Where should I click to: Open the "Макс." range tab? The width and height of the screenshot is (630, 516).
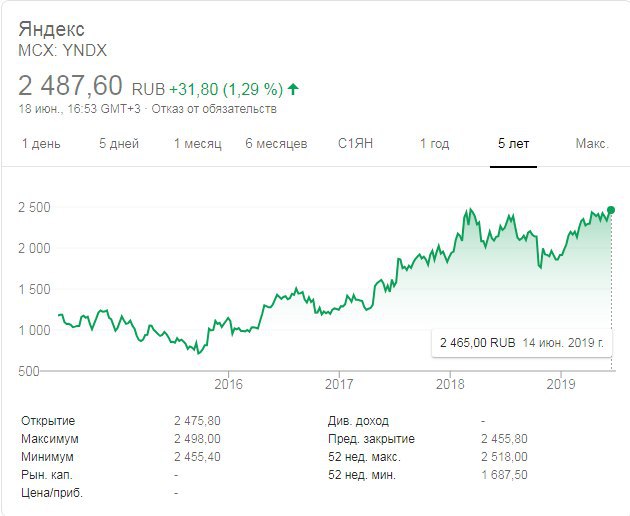tap(592, 143)
